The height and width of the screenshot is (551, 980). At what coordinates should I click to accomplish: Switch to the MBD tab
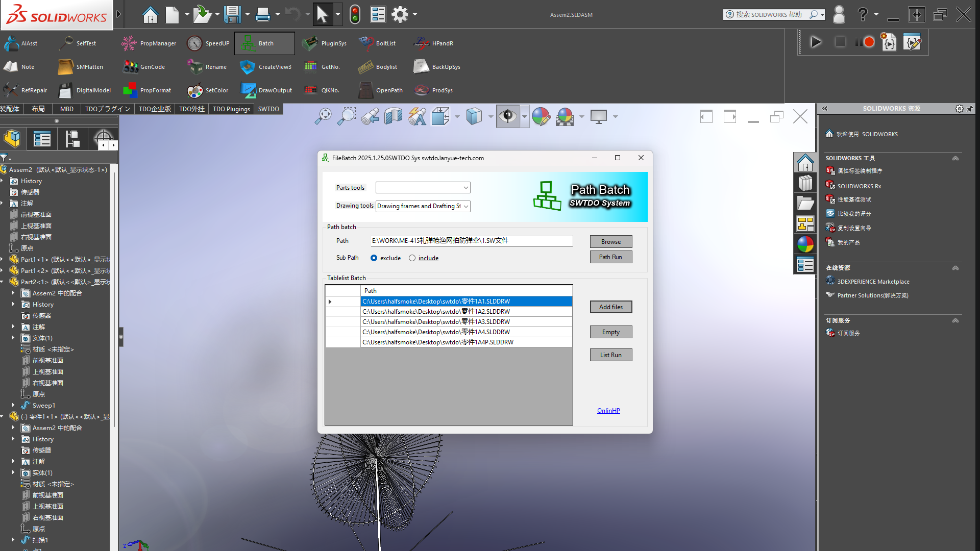point(66,109)
